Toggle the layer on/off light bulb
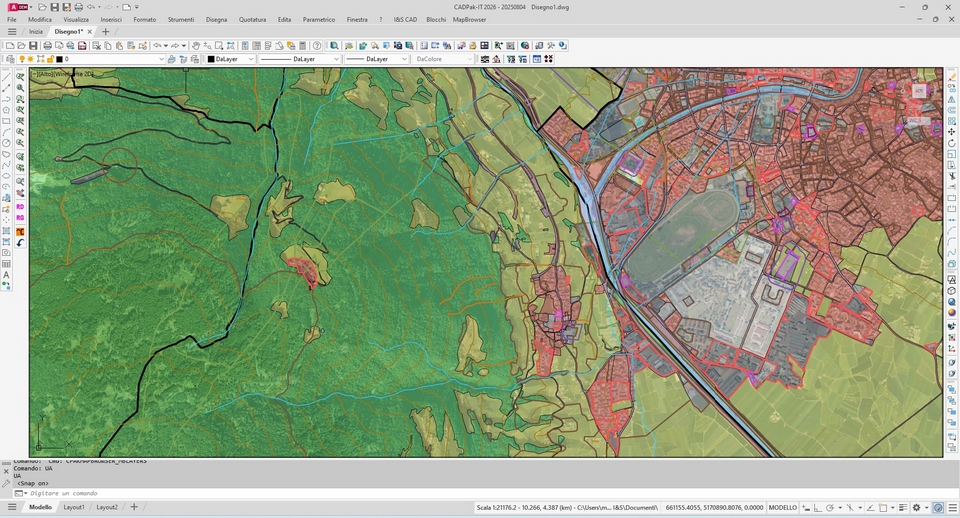This screenshot has width=960, height=518. (22, 59)
